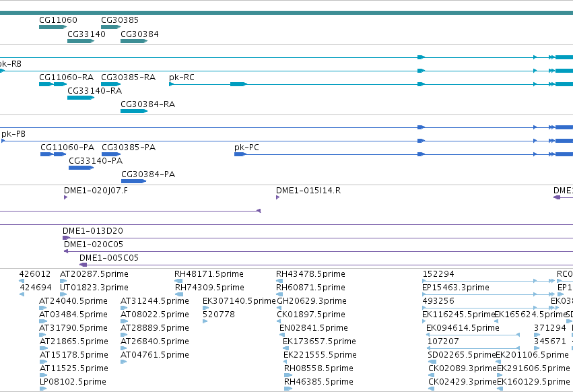Click AT31244.5prime EST label

click(x=155, y=301)
